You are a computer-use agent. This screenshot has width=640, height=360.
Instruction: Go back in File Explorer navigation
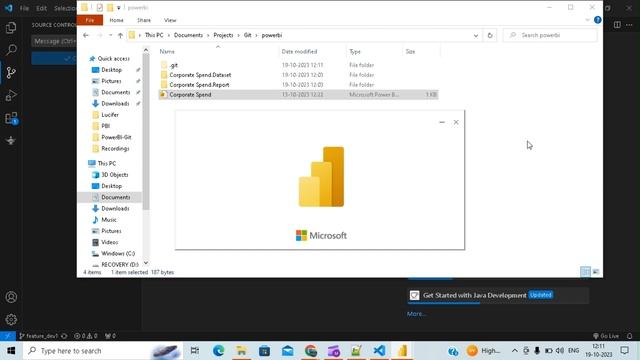click(86, 36)
